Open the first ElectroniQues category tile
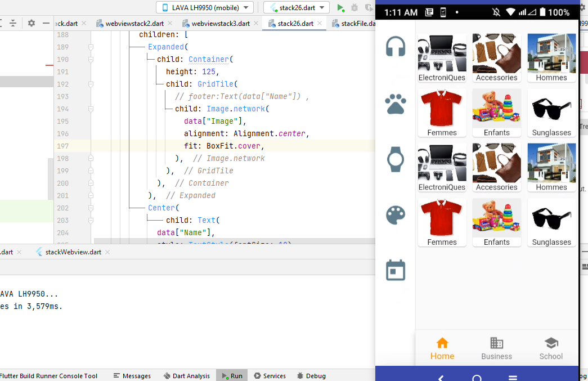The image size is (588, 381). 442,58
